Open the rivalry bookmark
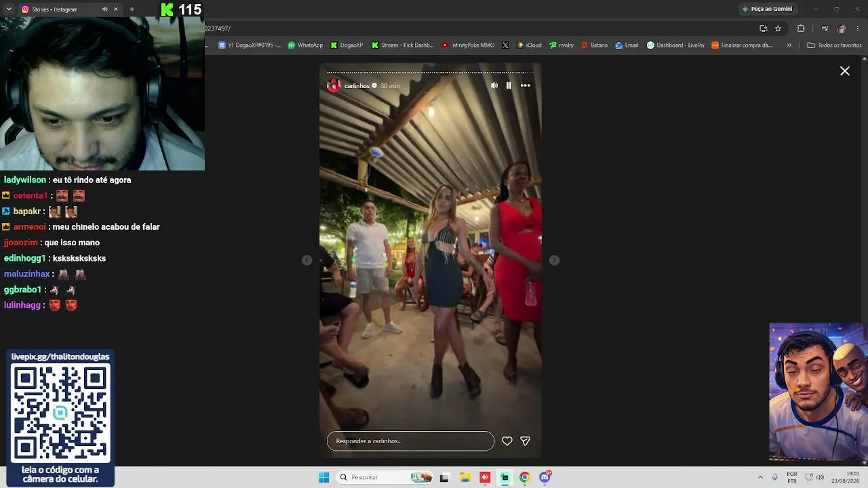This screenshot has height=488, width=868. click(561, 45)
